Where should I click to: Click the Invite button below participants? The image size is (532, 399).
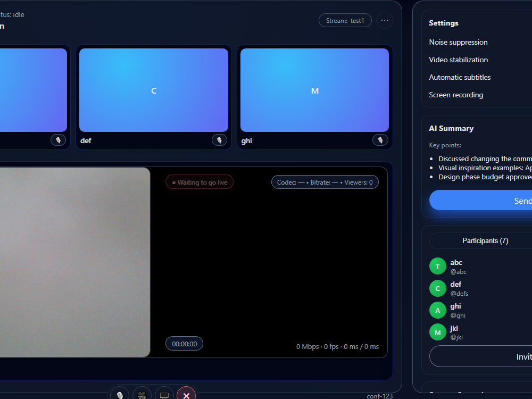(480, 356)
